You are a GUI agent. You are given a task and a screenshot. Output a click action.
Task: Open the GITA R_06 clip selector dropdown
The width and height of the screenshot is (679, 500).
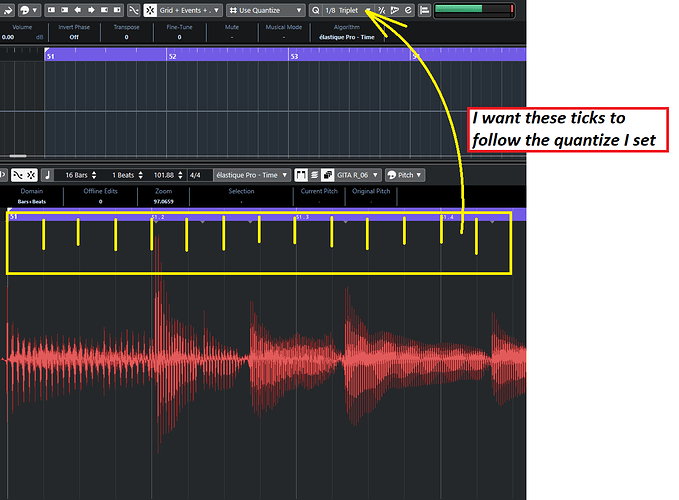point(358,175)
